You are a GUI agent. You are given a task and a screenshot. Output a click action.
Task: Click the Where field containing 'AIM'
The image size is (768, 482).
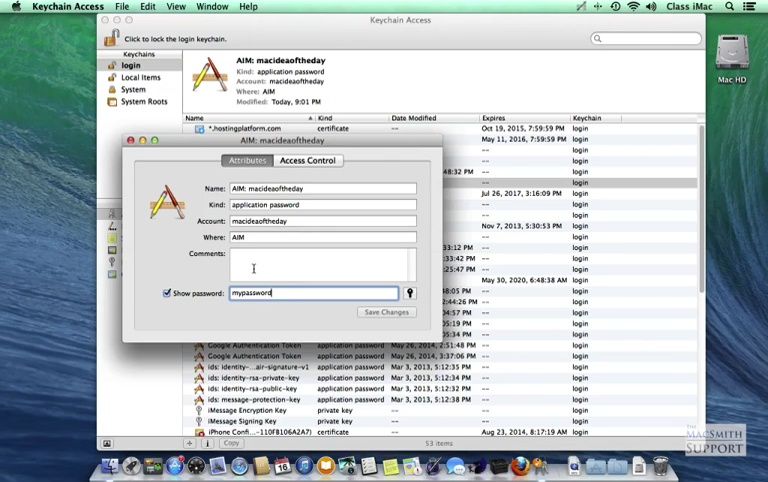click(x=323, y=237)
